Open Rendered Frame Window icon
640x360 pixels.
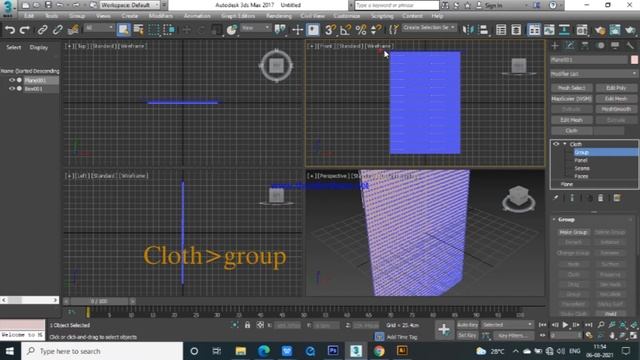615,30
